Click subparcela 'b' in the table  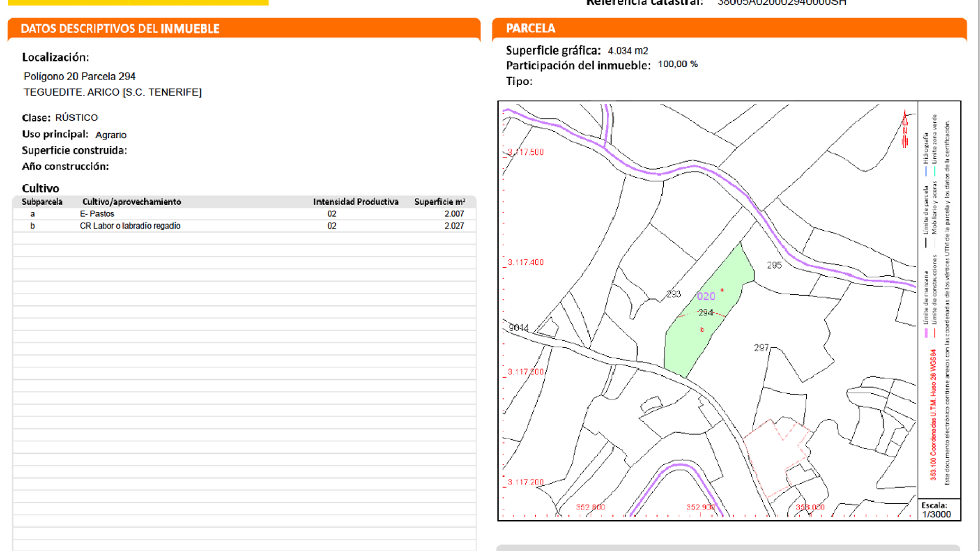click(x=33, y=226)
